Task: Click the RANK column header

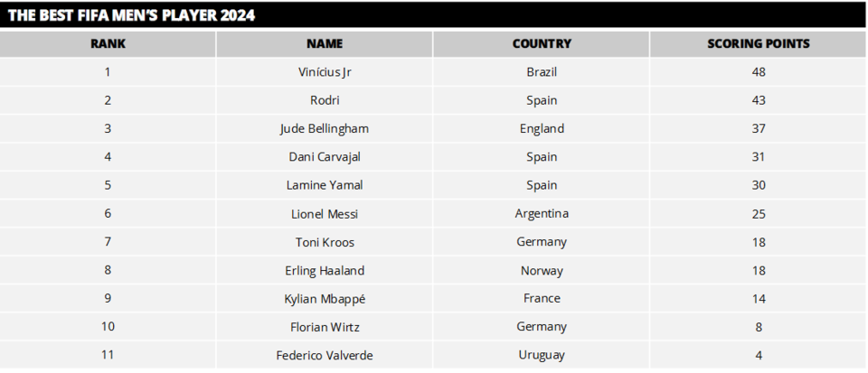Action: [108, 43]
